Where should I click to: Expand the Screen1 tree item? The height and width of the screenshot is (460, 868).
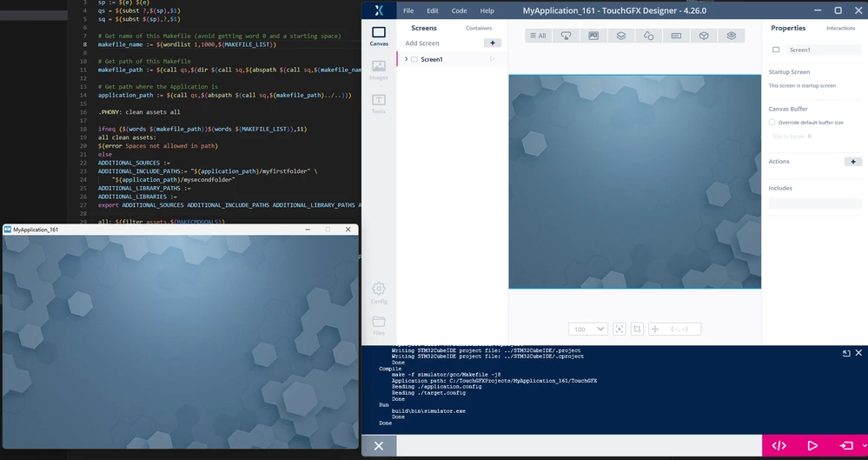pos(407,59)
